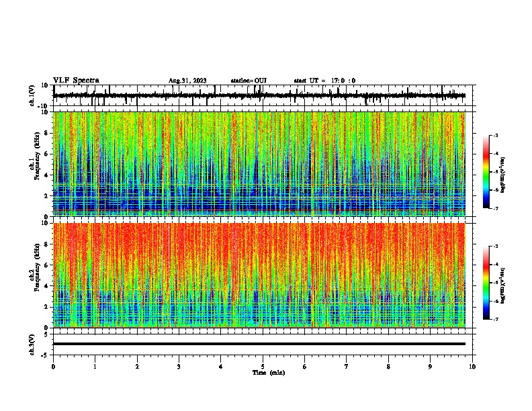This screenshot has width=532, height=411.
Task: Click the ch.2 colorbar log(PSD) label
Action: [503, 285]
